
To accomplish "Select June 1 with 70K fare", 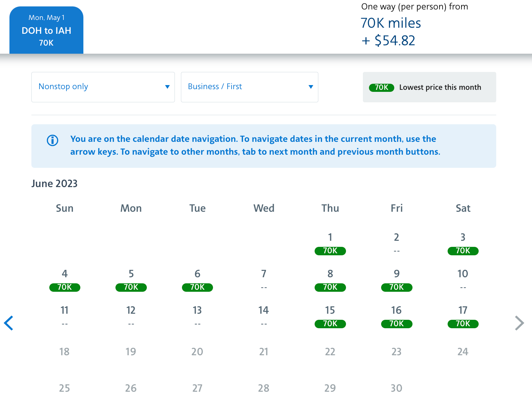I will (330, 243).
